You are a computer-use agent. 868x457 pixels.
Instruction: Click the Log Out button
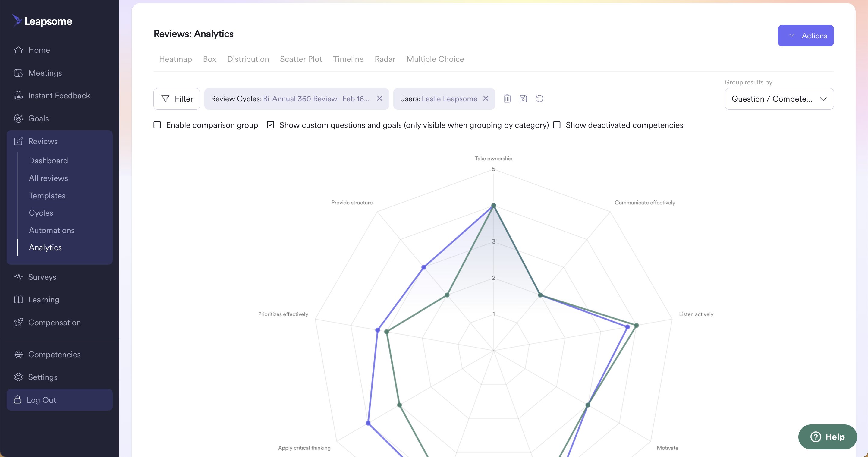click(x=60, y=400)
